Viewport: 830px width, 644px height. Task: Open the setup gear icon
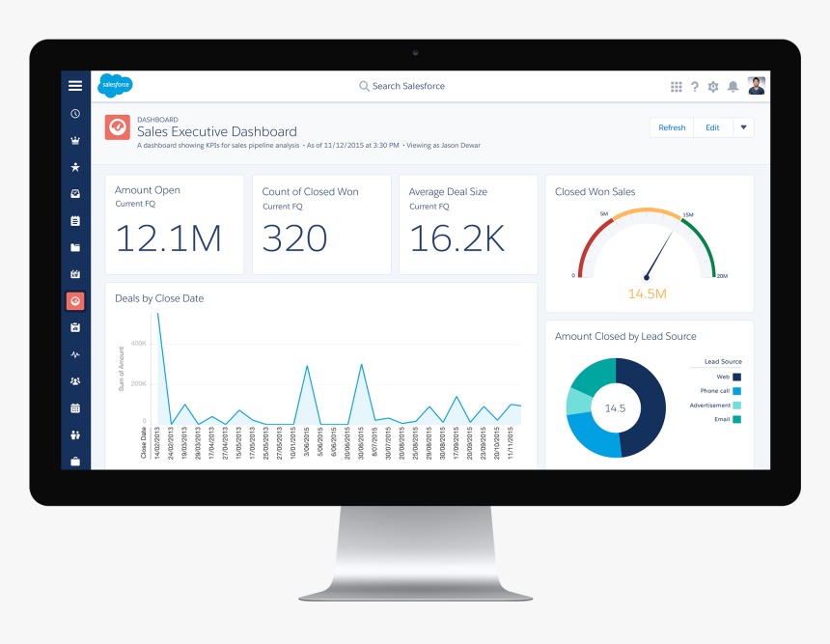tap(713, 86)
